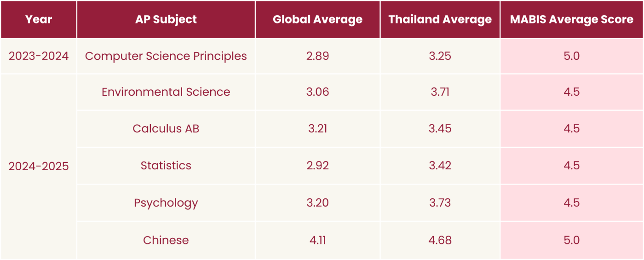
Task: Click the AP Subject column header
Action: click(x=166, y=19)
